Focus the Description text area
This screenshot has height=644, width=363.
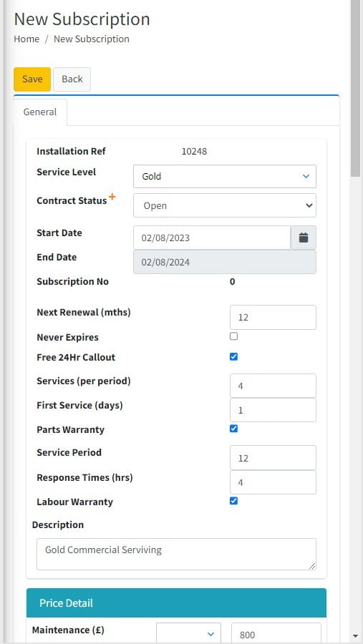click(x=176, y=554)
